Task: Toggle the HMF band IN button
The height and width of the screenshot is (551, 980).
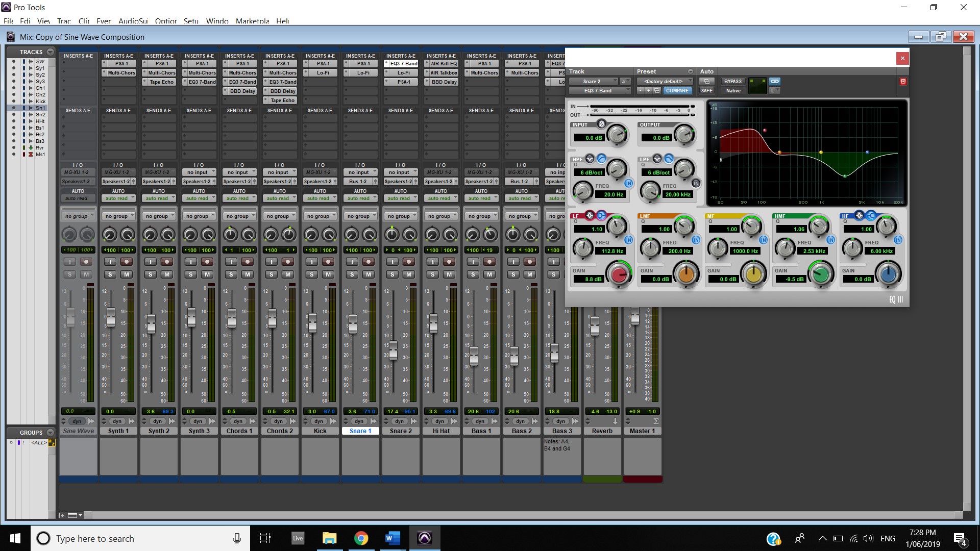Action: 830,240
